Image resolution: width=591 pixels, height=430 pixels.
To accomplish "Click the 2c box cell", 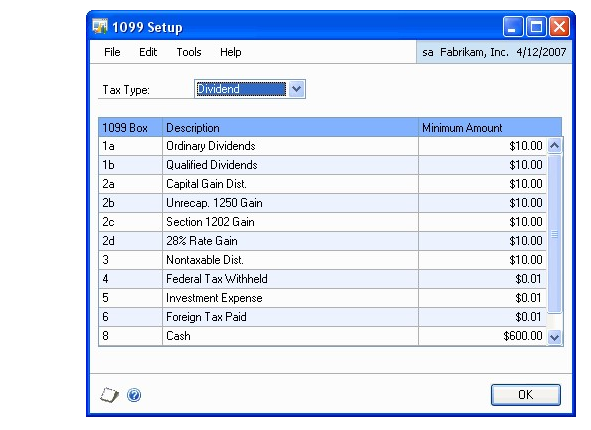I will pyautogui.click(x=130, y=222).
